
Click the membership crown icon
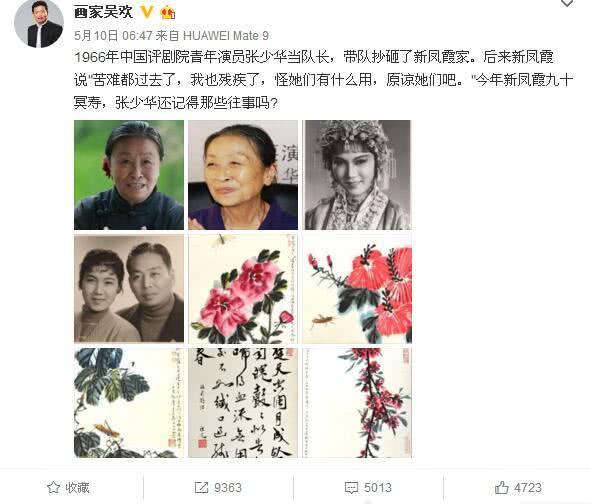[168, 13]
